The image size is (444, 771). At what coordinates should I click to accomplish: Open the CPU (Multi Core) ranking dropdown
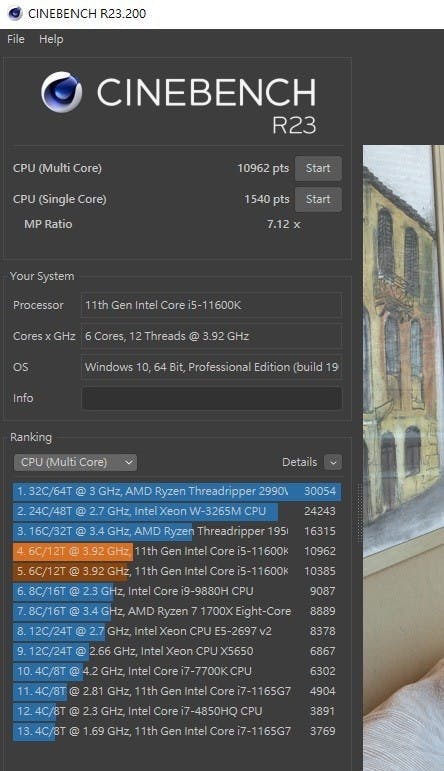point(75,462)
